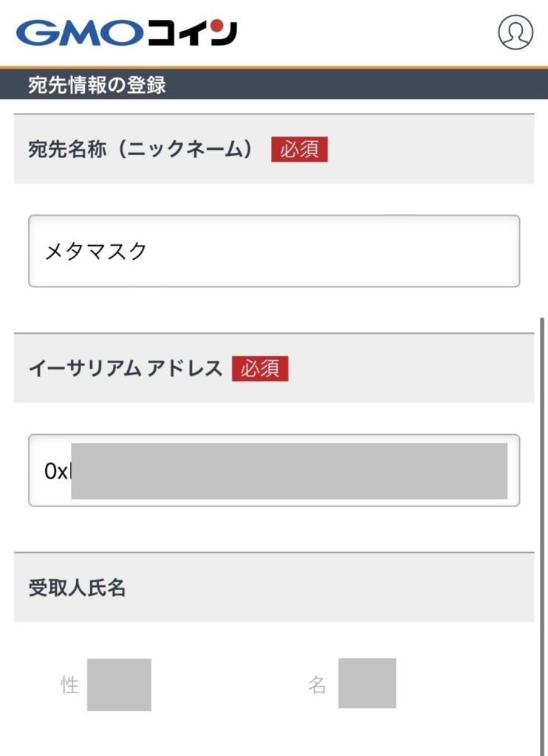Click the red 必須 badge beside 宛先名称
Viewport: 548px width, 756px height.
[299, 149]
